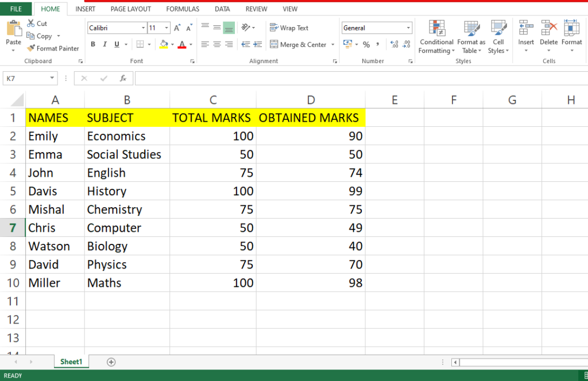Decrease the indent
The image size is (588, 381).
pyautogui.click(x=246, y=44)
